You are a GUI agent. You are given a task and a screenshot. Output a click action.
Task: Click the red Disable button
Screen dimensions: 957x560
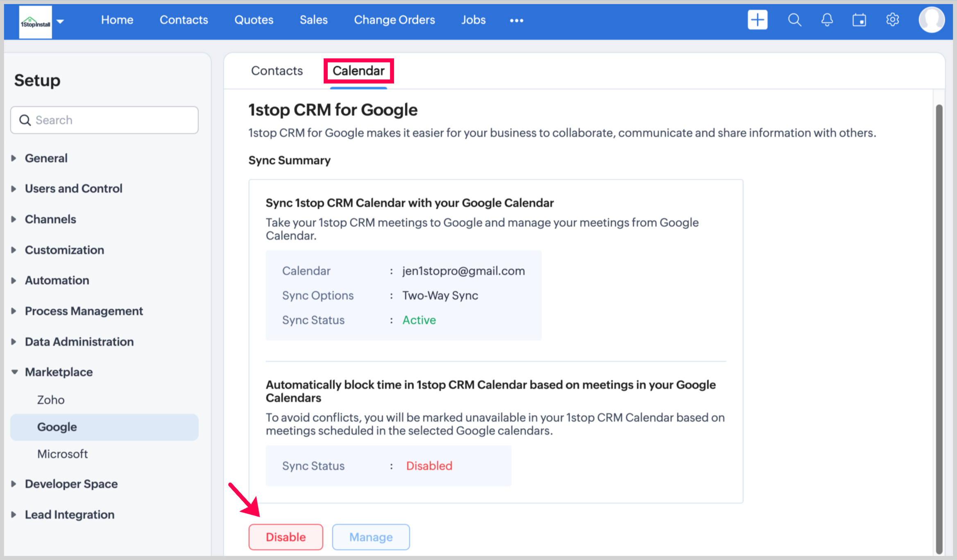tap(286, 537)
